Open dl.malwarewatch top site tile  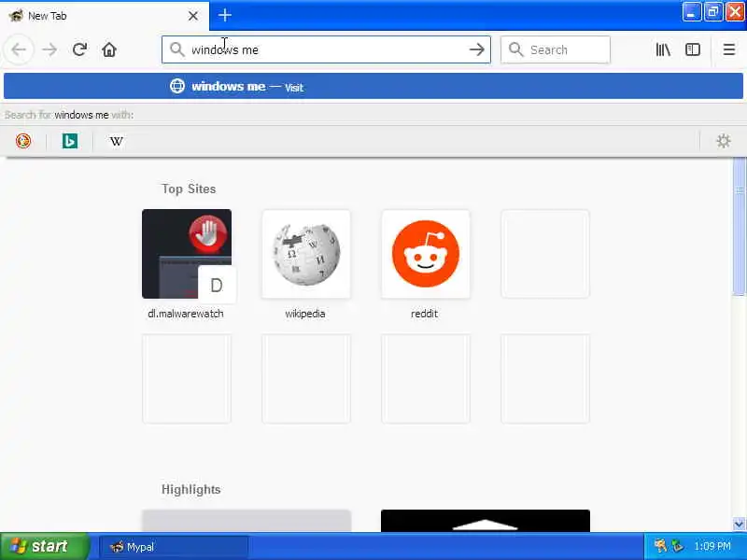[x=187, y=254]
